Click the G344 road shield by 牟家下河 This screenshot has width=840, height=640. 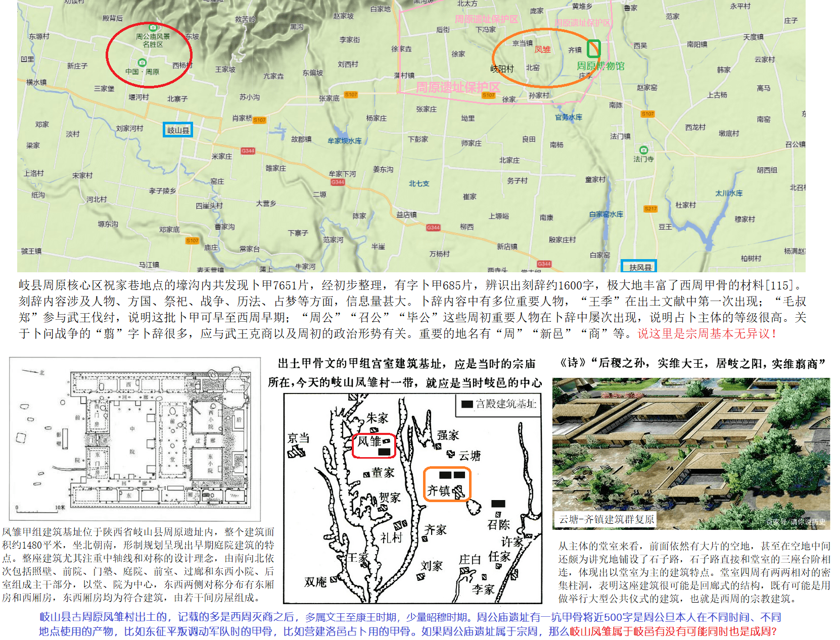click(x=338, y=182)
